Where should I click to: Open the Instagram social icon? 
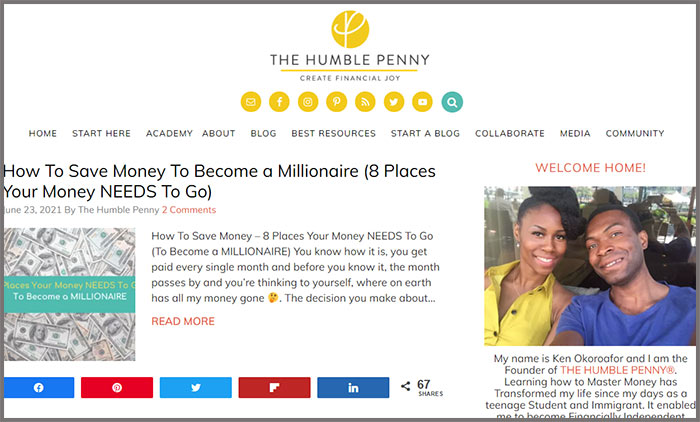(x=308, y=102)
